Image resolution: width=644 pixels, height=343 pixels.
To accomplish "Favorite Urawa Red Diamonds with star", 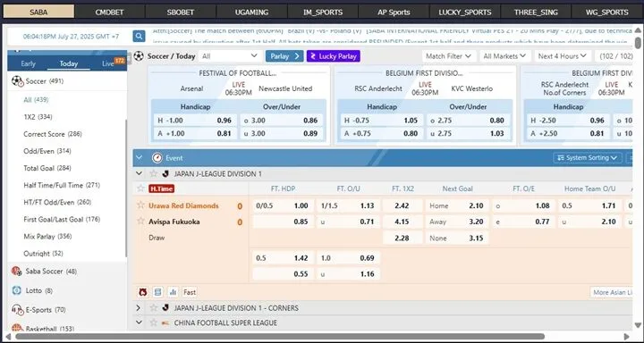I will [141, 205].
